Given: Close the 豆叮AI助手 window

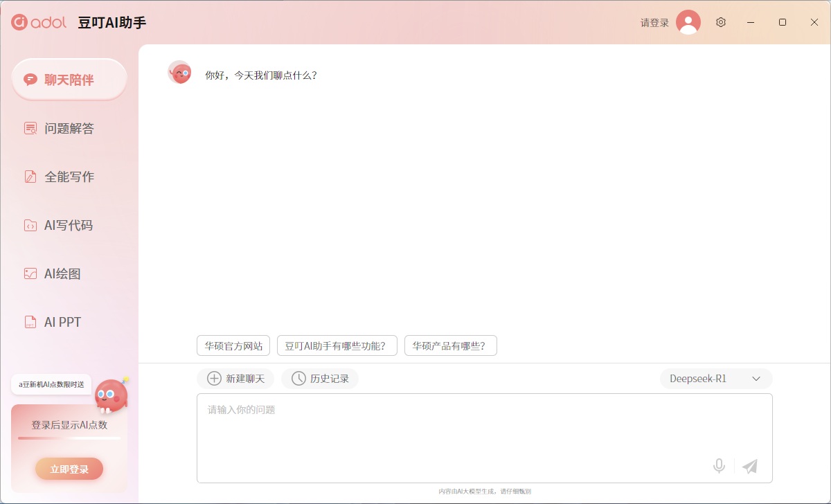Looking at the screenshot, I should click(x=814, y=22).
